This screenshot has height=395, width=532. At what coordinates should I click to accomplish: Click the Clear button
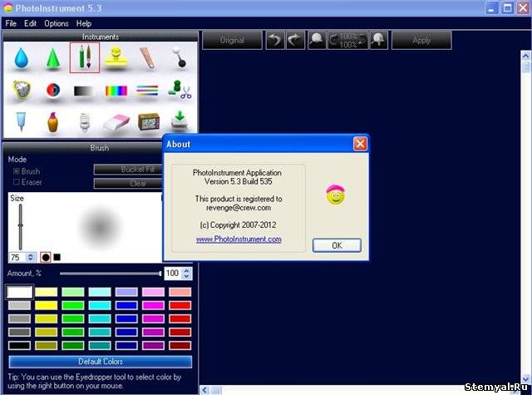pyautogui.click(x=128, y=183)
